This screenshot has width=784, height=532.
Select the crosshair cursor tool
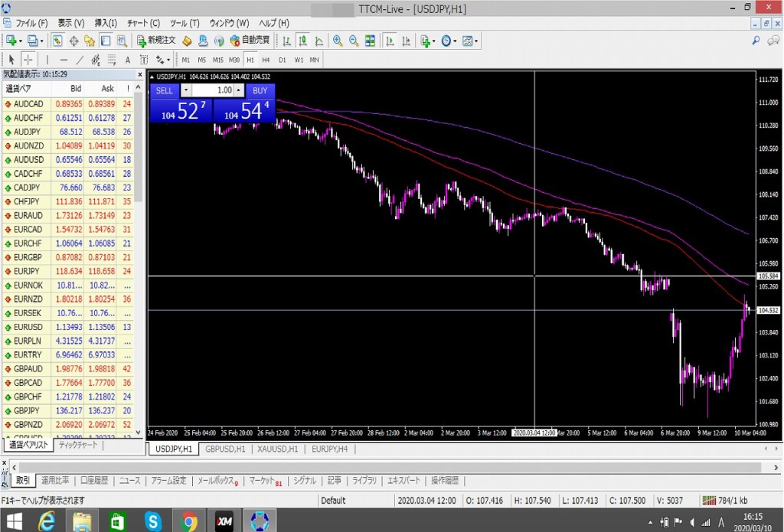[28, 60]
